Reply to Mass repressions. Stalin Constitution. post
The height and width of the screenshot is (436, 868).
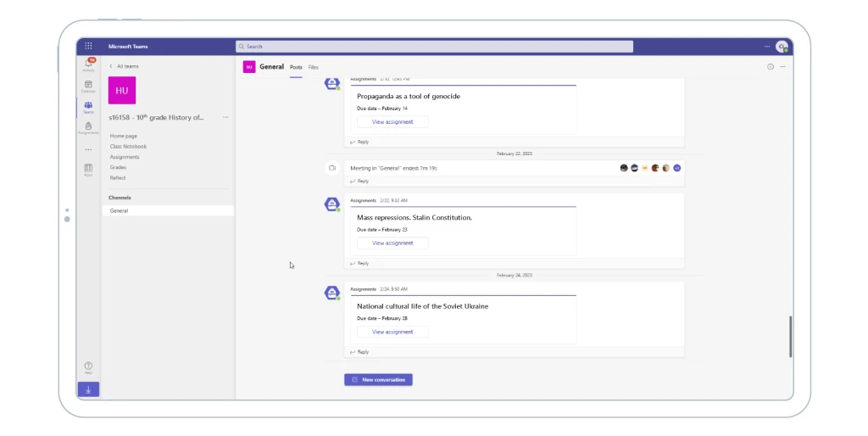(359, 263)
